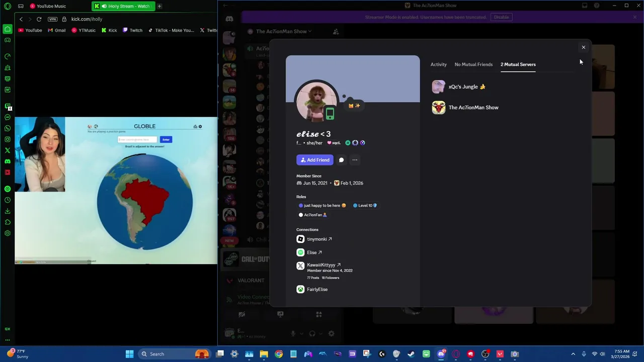Image resolution: width=644 pixels, height=362 pixels.
Task: Toggle the Opera VPN badge
Action: click(52, 19)
